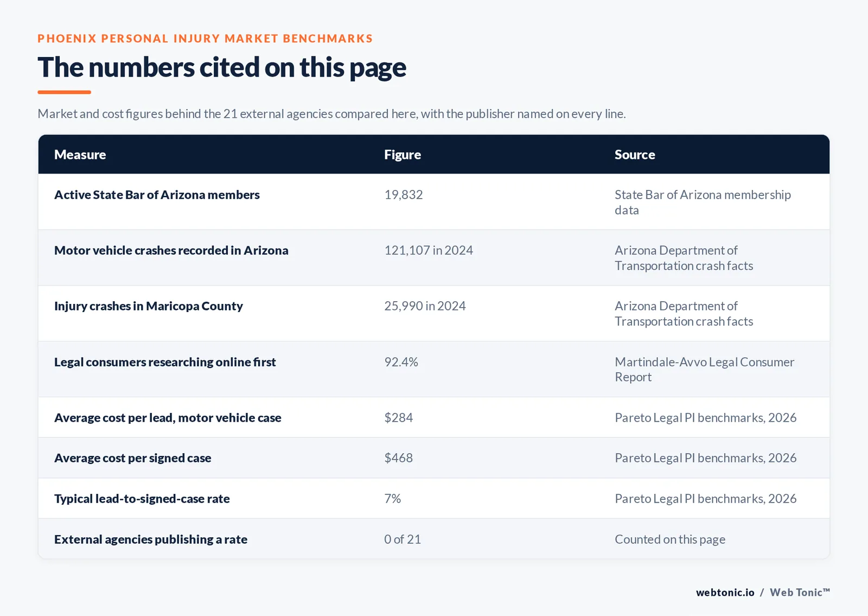868x616 pixels.
Task: Click the 'webtonic.io' footer text
Action: pyautogui.click(x=725, y=593)
